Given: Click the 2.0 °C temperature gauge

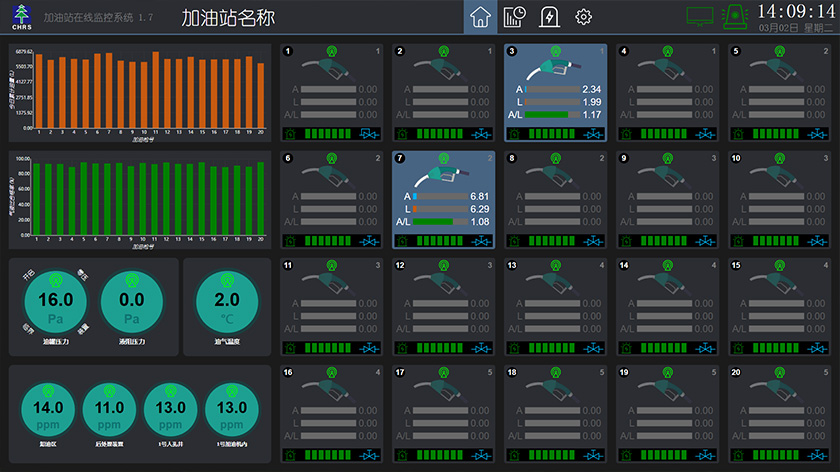Looking at the screenshot, I should 227,301.
